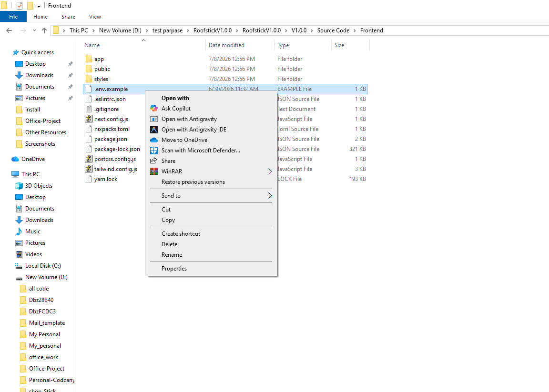Click the Microsoft Defender shield icon

click(x=154, y=151)
